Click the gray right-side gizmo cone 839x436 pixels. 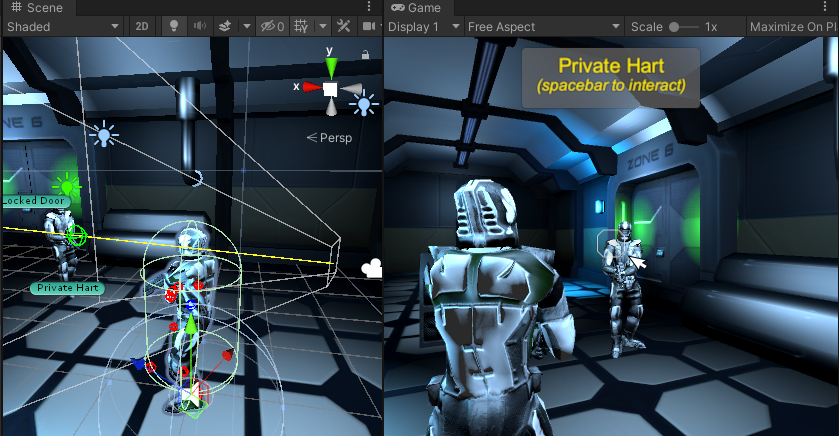coord(351,89)
